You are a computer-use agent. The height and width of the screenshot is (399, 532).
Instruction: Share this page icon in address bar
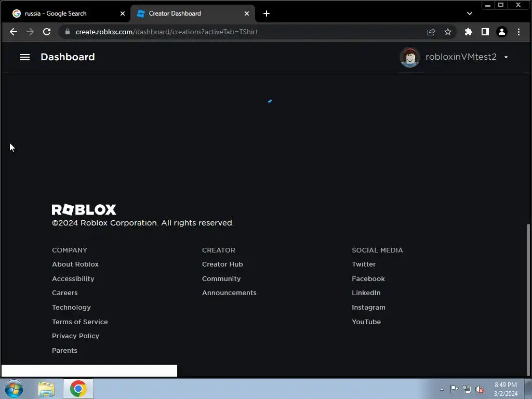431,32
